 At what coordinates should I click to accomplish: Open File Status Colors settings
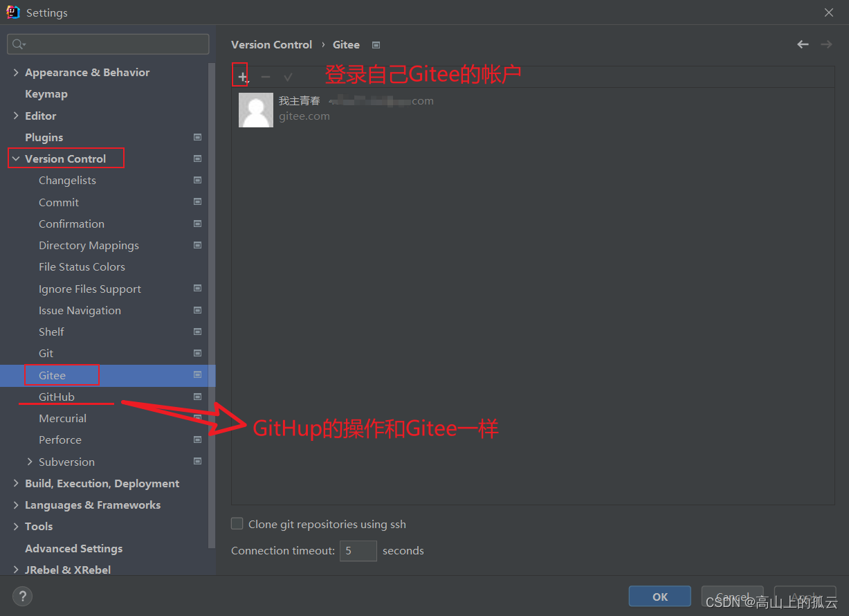click(82, 266)
